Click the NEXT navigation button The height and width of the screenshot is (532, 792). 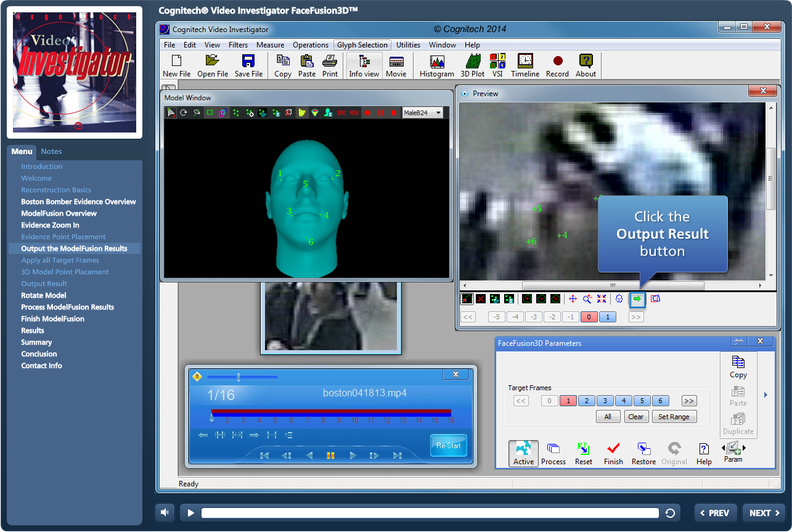tap(764, 513)
